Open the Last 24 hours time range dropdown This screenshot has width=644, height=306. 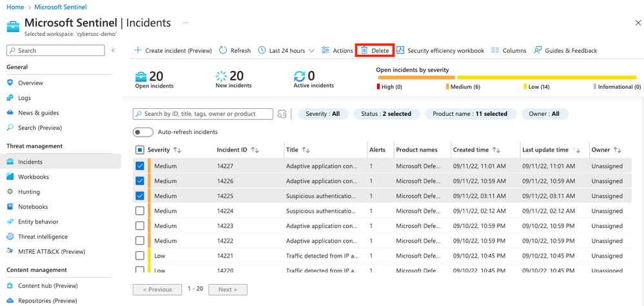(286, 50)
